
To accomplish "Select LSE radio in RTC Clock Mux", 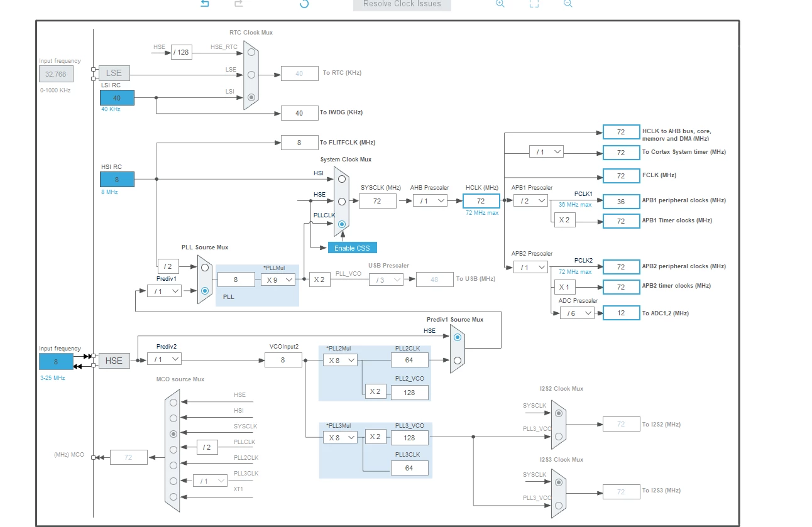I will [x=251, y=75].
